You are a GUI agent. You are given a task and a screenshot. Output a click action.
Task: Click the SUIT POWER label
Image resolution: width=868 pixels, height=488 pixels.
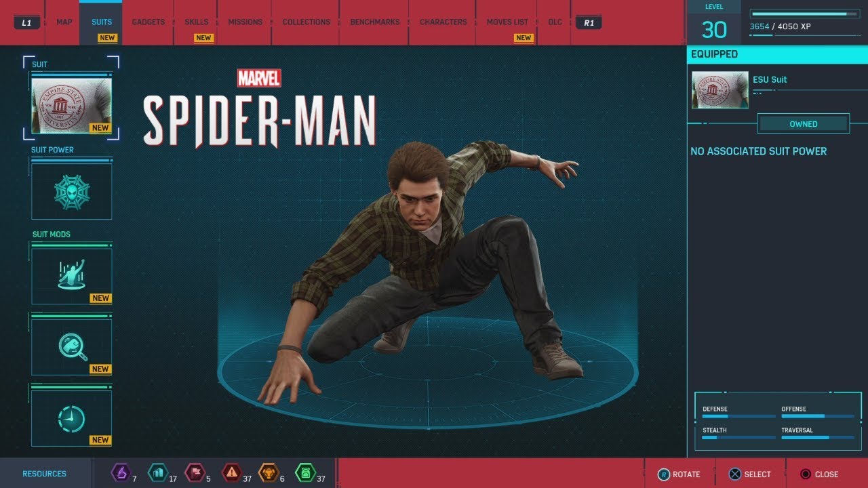point(52,150)
